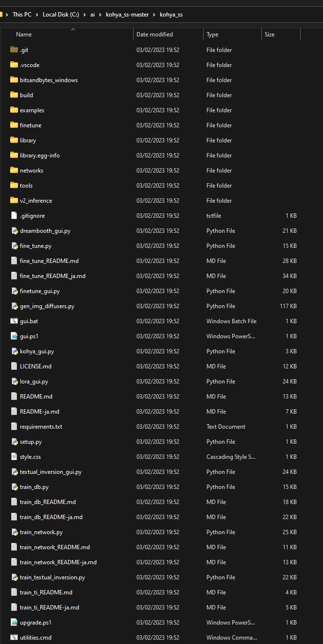The image size is (323, 644).
Task: Select the requirements.txt document icon
Action: [x=14, y=426]
